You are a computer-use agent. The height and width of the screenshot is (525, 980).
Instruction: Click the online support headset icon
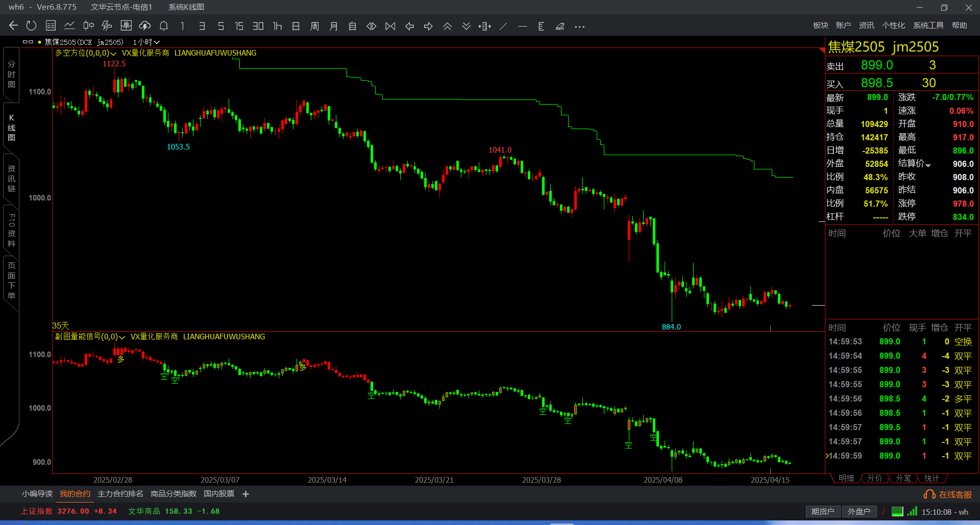pyautogui.click(x=929, y=494)
